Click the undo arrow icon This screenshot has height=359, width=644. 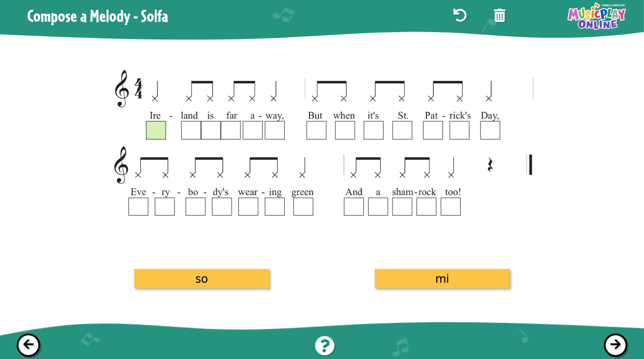pyautogui.click(x=460, y=15)
